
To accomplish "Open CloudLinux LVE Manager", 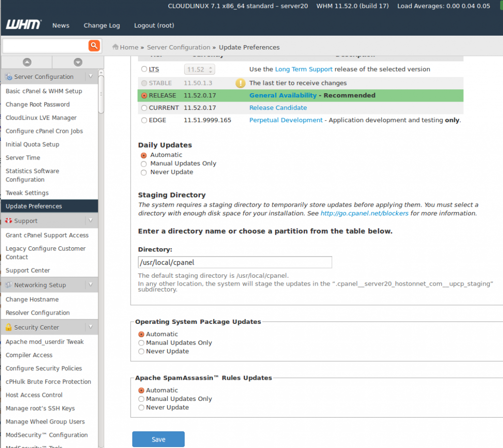I will (41, 118).
